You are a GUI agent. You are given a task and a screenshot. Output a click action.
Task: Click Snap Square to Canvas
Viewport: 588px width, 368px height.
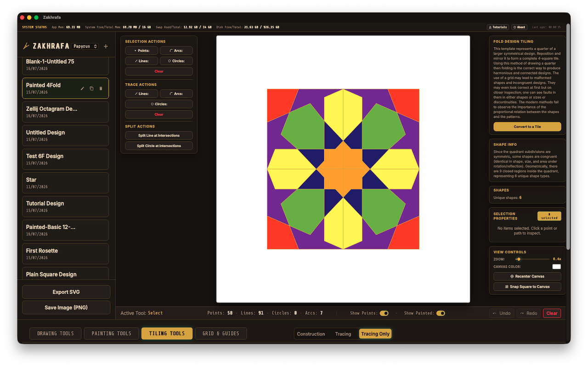[527, 287]
